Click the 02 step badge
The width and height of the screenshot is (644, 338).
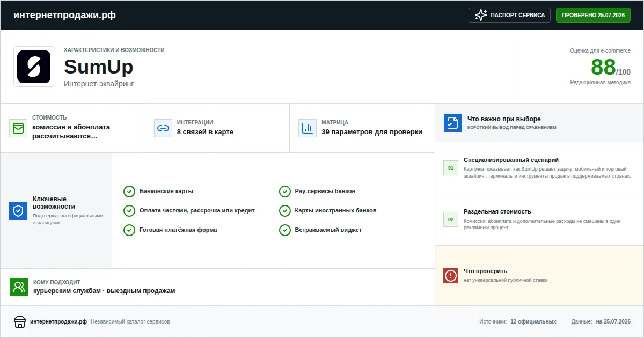451,219
